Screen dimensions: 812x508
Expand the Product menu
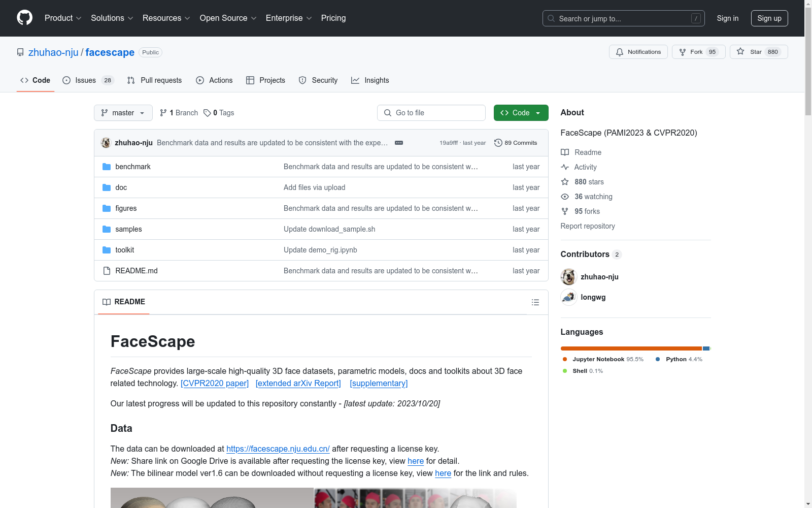point(63,18)
